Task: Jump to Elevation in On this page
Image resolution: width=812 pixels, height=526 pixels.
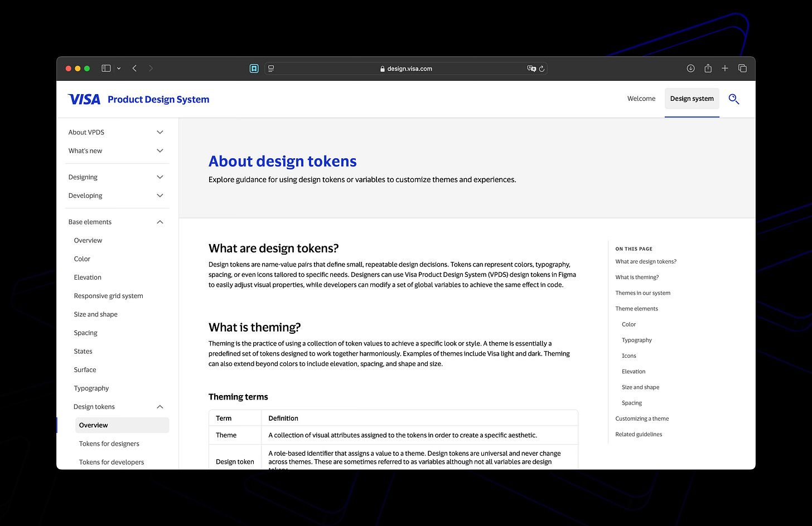Action: pyautogui.click(x=634, y=371)
